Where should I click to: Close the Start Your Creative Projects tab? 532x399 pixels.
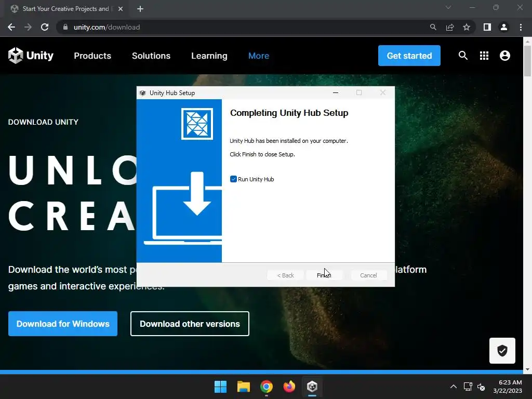121,9
